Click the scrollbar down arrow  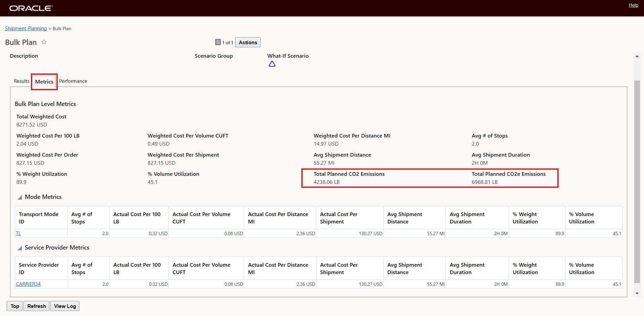[637, 293]
